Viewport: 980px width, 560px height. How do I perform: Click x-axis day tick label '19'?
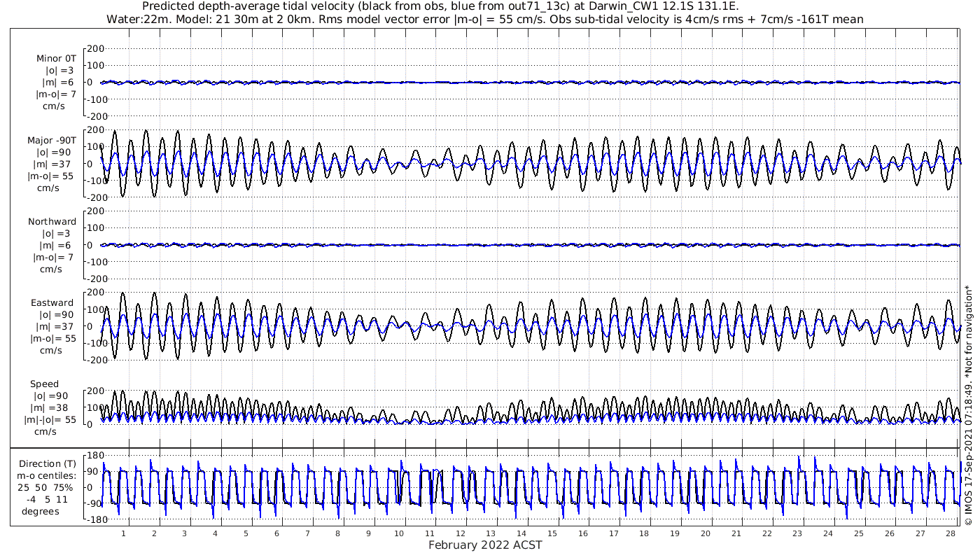pos(675,533)
